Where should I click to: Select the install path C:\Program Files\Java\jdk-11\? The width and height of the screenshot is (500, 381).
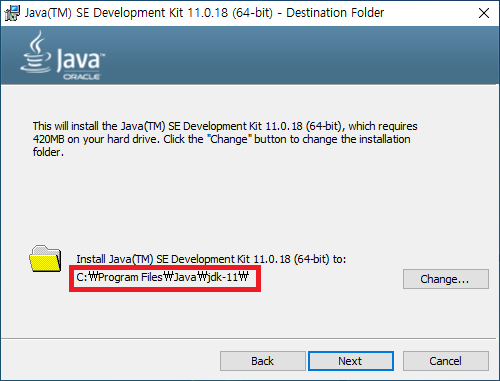162,277
